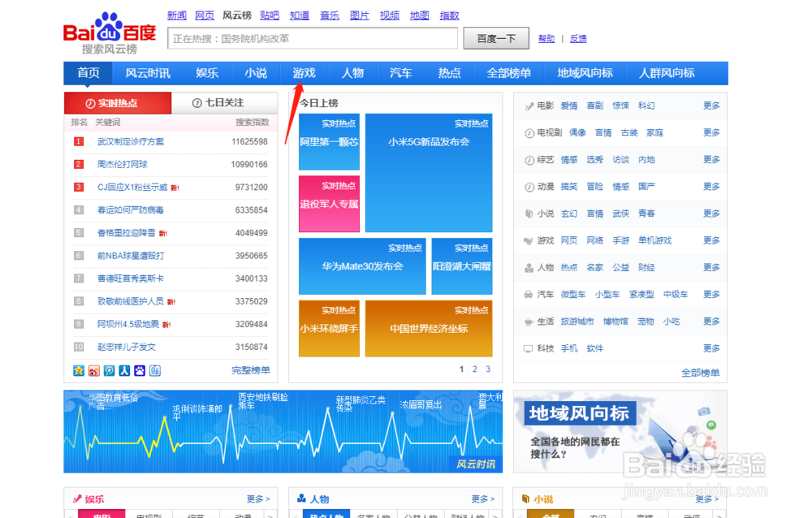
Task: Click the monitor icon next to 科技
Action: tap(529, 349)
